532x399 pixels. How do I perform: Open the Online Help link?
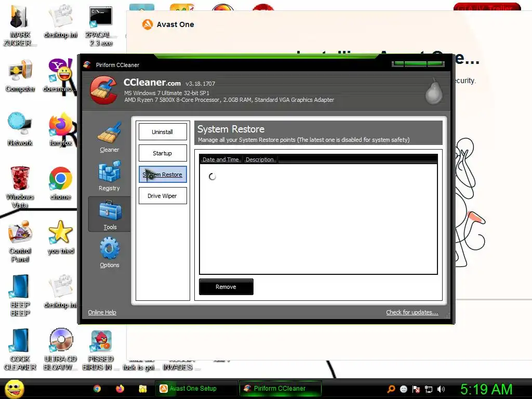(x=102, y=312)
